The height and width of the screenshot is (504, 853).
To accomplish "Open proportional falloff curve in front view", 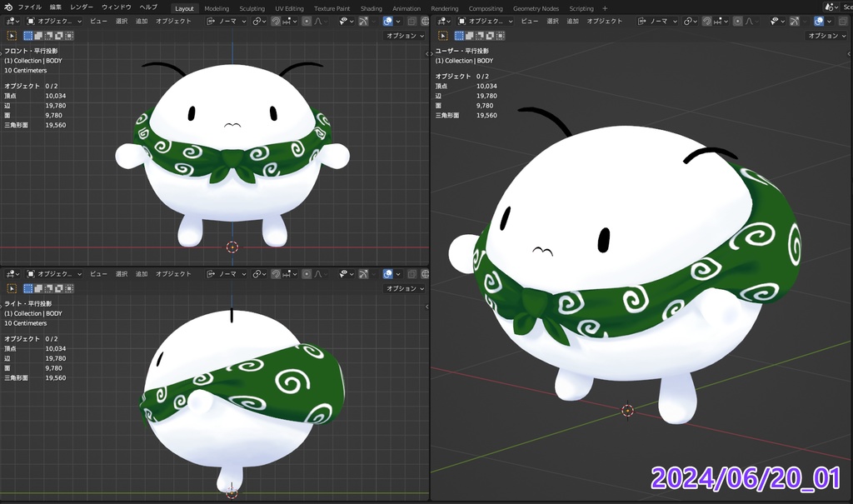I will tap(321, 21).
